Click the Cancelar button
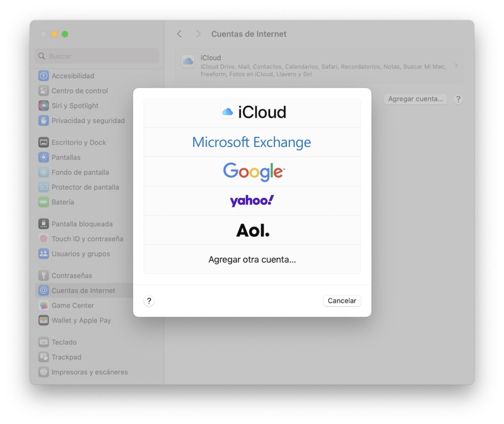 (342, 301)
